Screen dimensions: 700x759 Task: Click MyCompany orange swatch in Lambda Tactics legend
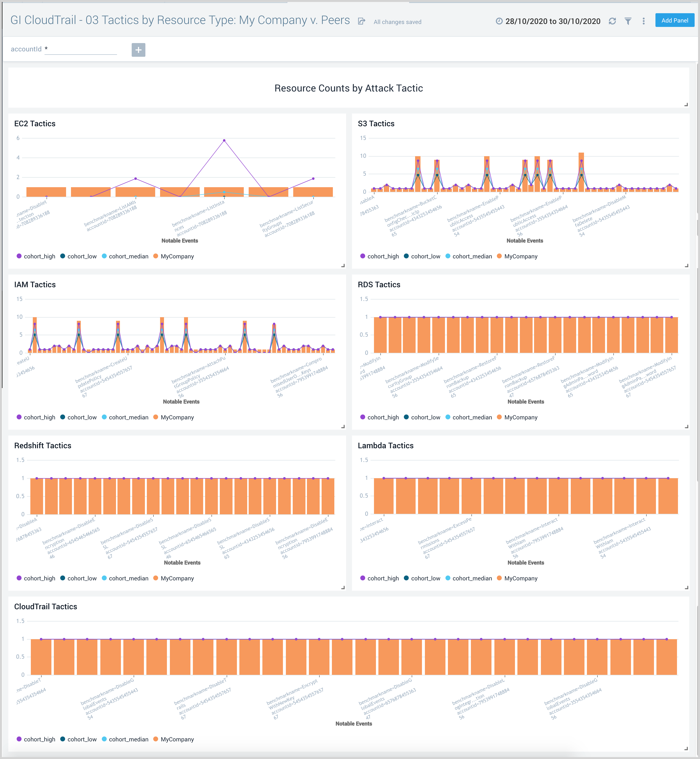pos(499,578)
